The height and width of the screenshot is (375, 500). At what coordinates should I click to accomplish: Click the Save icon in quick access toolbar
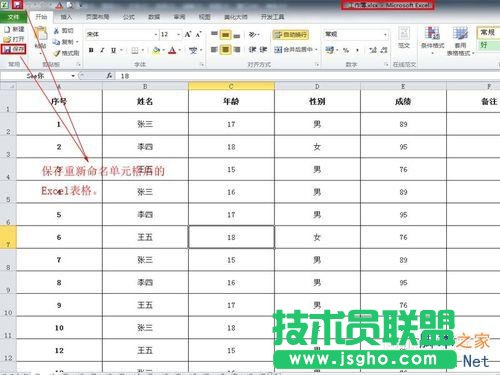coord(17,5)
